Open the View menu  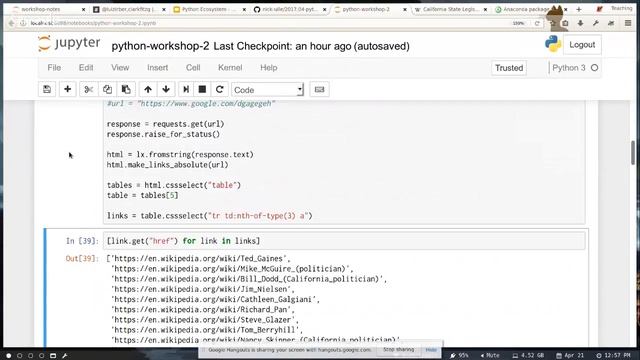[x=120, y=68]
